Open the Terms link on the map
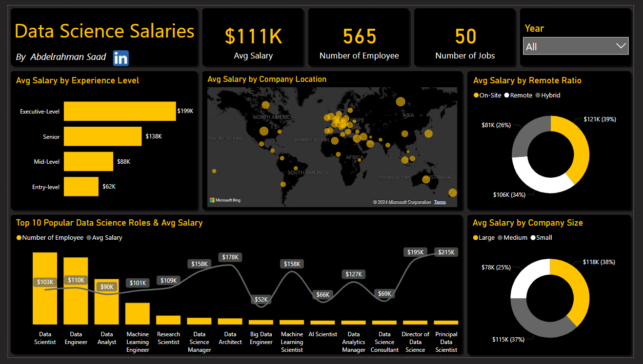Viewport: 643px width, 364px height. coord(440,202)
